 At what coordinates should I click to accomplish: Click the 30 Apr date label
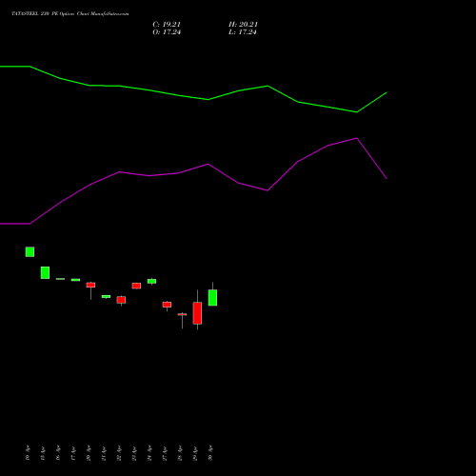210,453
